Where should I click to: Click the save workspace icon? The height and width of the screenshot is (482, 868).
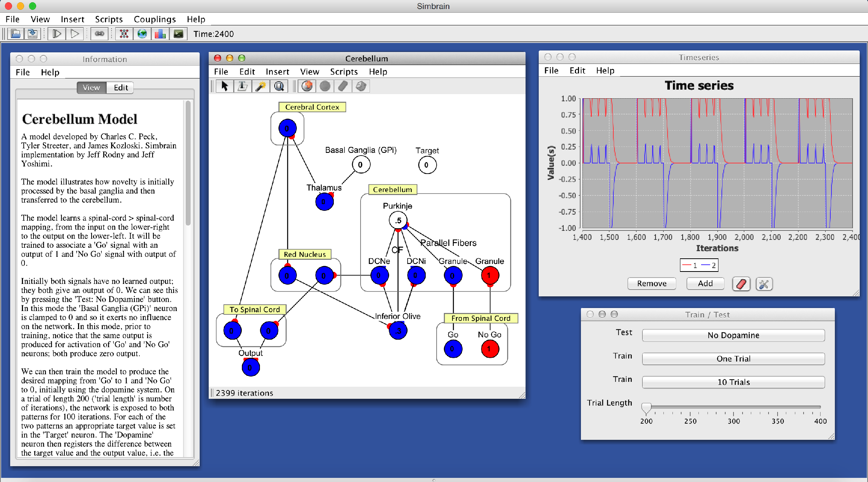pos(33,34)
